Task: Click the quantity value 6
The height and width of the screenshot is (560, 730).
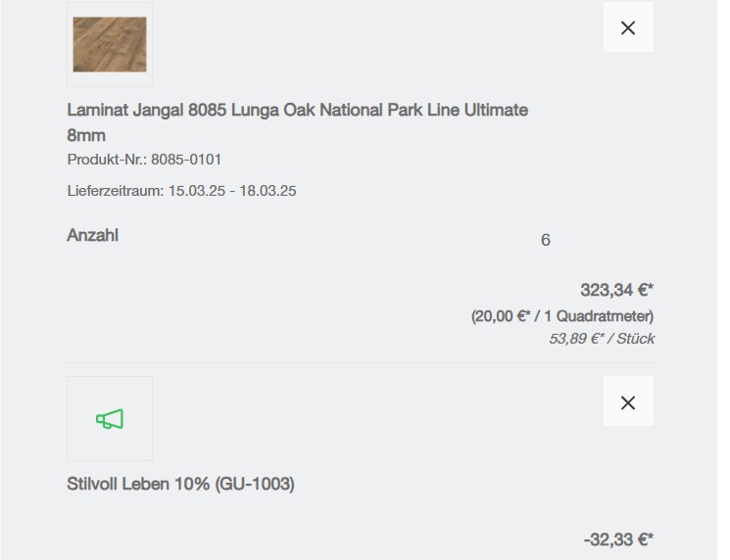Action: (x=546, y=240)
